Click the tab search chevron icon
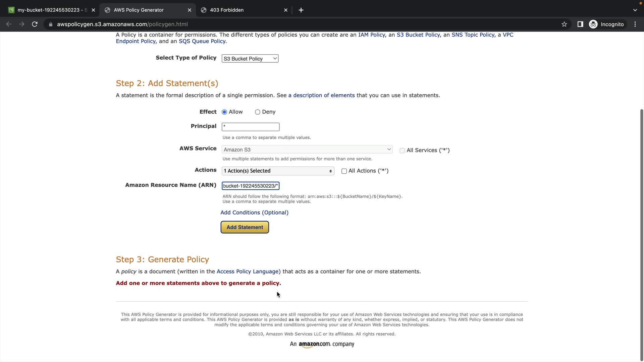644x362 pixels. click(x=635, y=10)
